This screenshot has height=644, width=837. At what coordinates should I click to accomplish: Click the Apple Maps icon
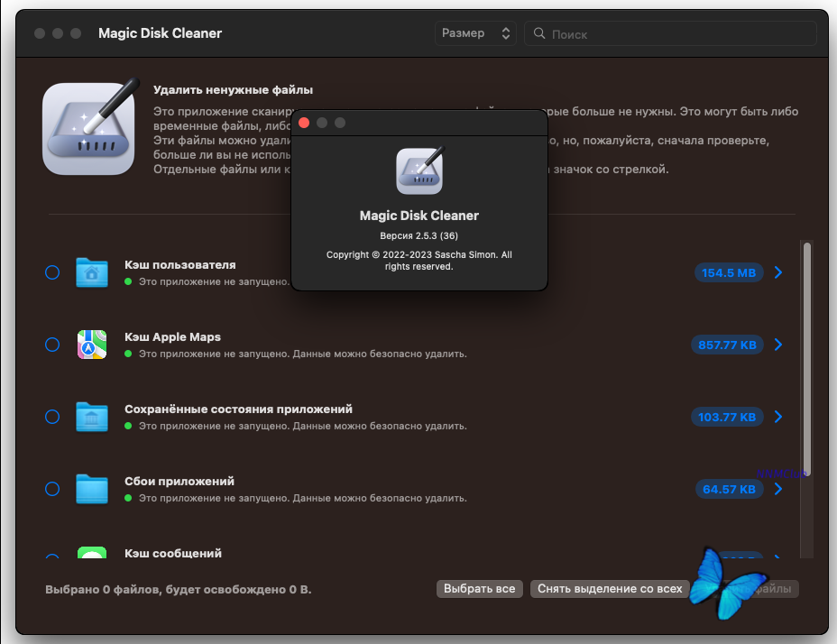tap(92, 345)
